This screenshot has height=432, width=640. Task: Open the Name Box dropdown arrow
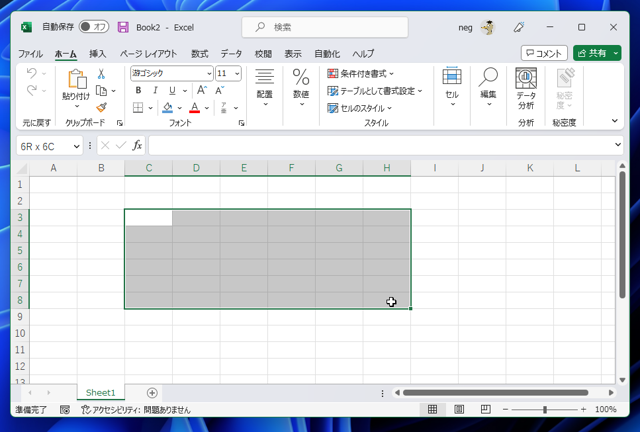[76, 147]
